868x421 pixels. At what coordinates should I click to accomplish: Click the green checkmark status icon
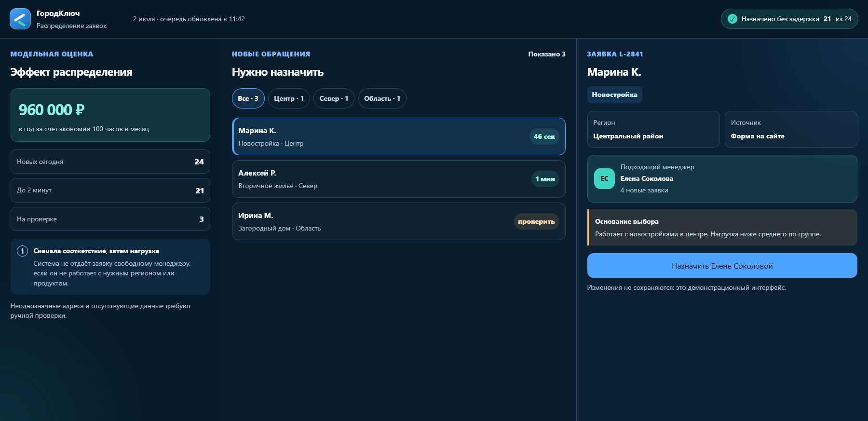(x=732, y=19)
